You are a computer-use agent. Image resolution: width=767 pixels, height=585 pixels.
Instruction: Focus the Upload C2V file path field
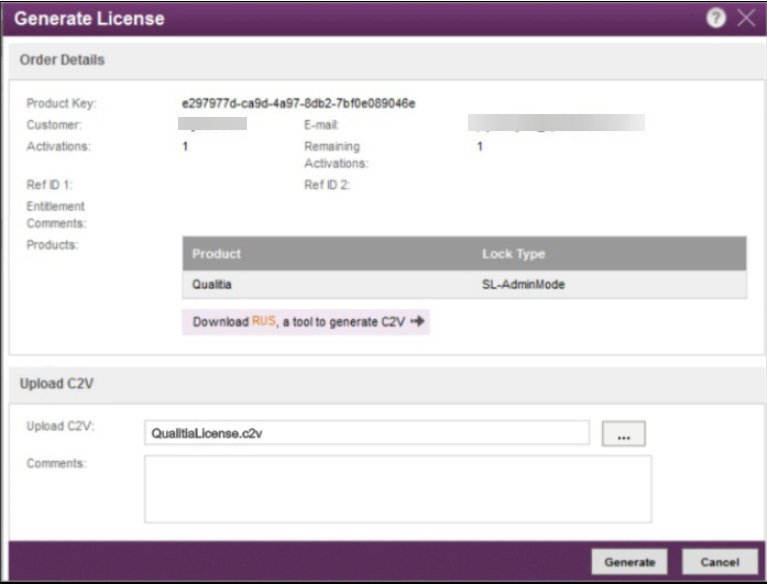tap(366, 433)
